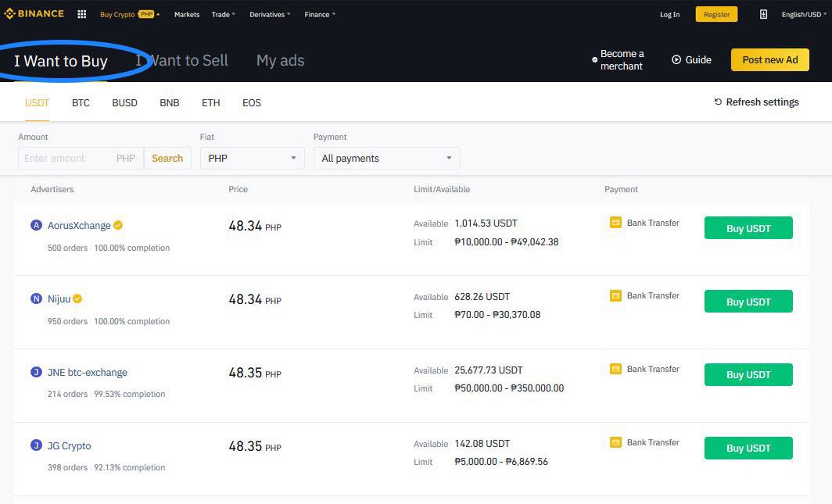Select the EOS coin tab

pyautogui.click(x=252, y=103)
